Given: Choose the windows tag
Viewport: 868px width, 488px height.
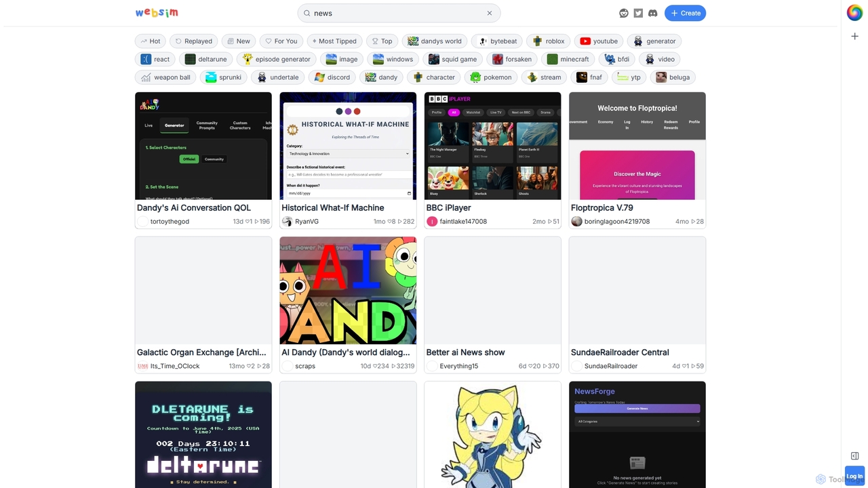Looking at the screenshot, I should tap(393, 59).
